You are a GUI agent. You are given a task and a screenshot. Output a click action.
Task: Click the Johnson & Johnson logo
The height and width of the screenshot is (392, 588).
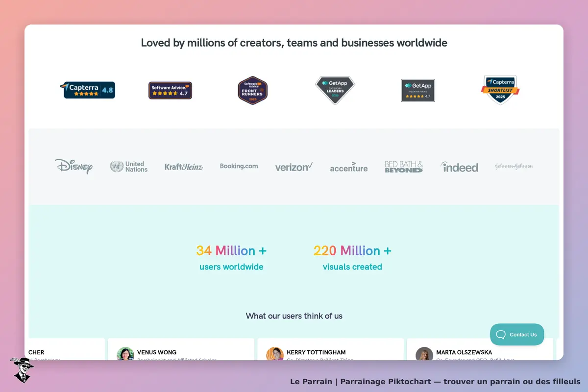click(x=514, y=167)
